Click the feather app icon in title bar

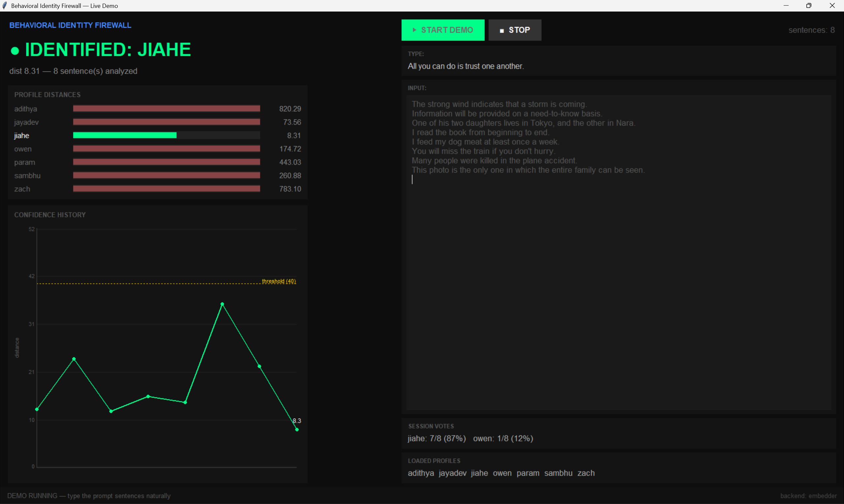pyautogui.click(x=4, y=5)
